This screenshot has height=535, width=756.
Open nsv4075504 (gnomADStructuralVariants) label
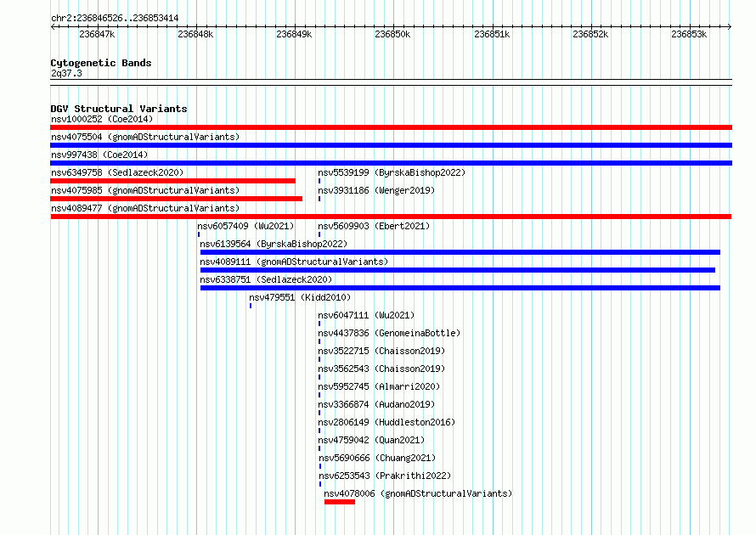(145, 137)
